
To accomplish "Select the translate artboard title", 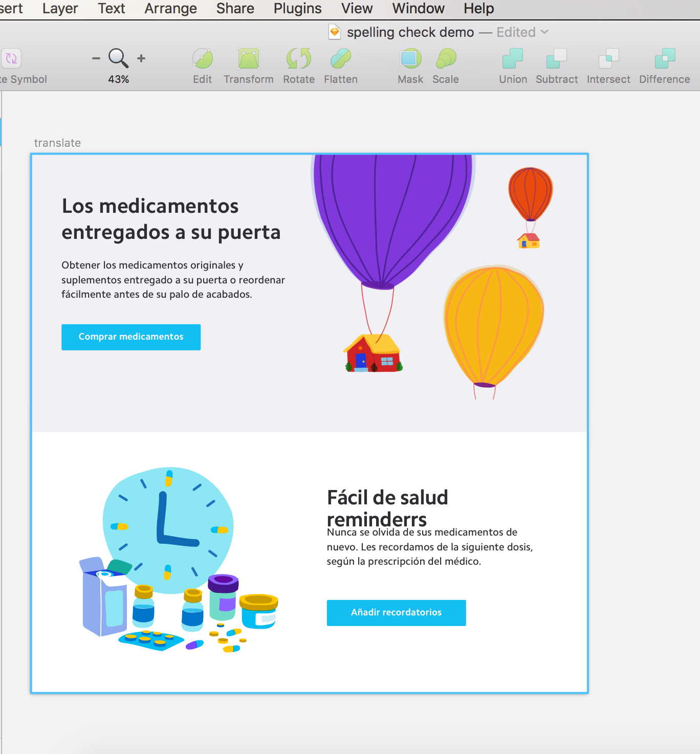I will (x=57, y=143).
